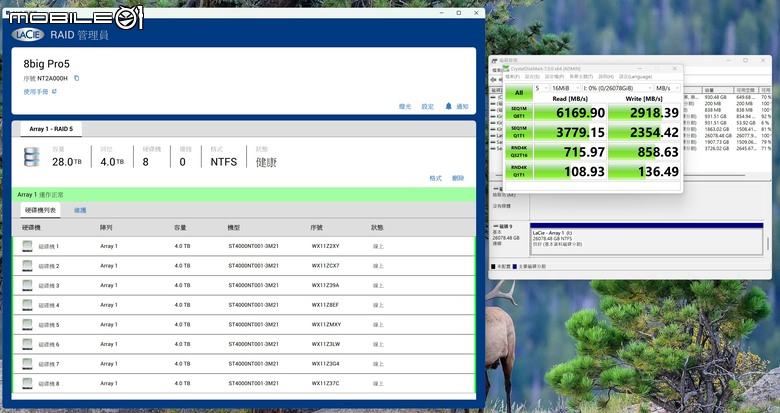Open CrystalDiskMark 設定檔(P) menu
This screenshot has height=413, width=780.
tap(554, 77)
